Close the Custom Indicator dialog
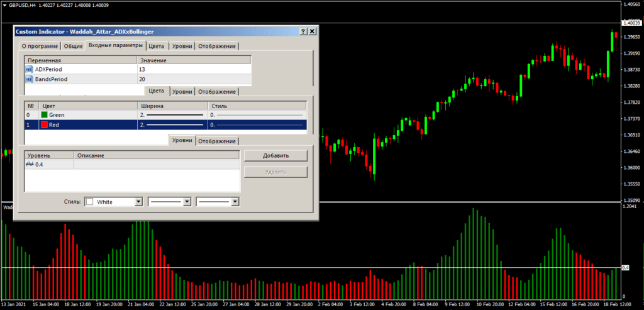Viewport: 644px width, 310px height. coord(312,31)
